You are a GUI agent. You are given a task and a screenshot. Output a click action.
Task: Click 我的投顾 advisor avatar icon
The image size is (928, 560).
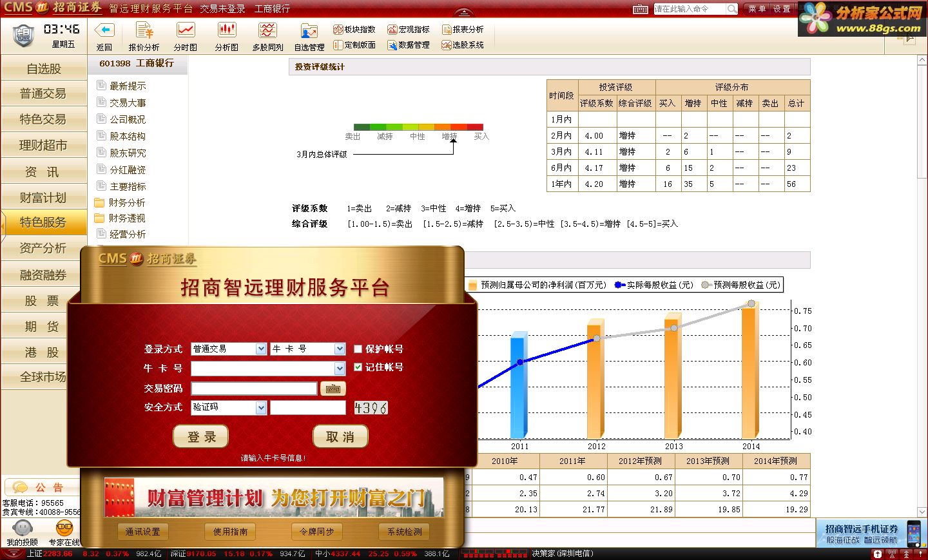pos(22,528)
